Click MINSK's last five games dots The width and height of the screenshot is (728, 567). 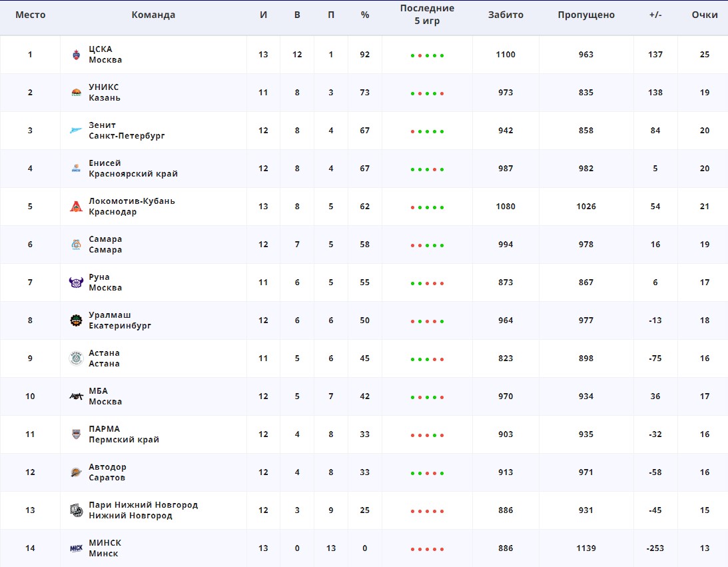(x=427, y=550)
